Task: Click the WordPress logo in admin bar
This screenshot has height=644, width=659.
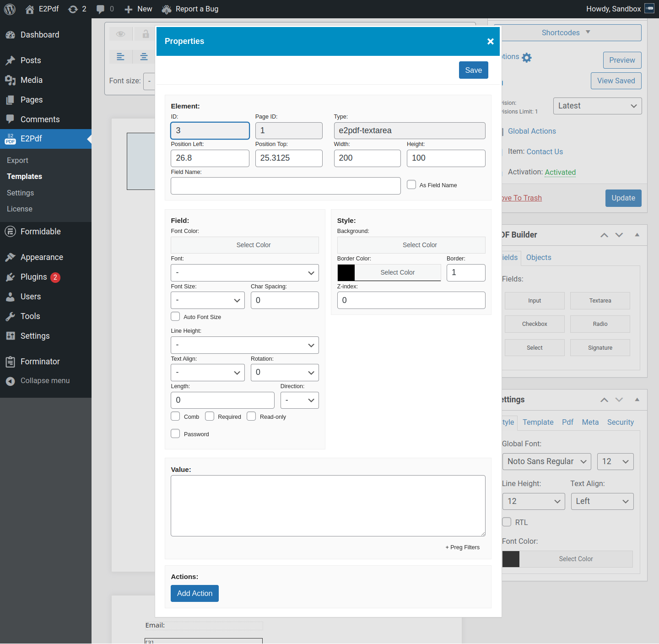Action: click(x=10, y=9)
